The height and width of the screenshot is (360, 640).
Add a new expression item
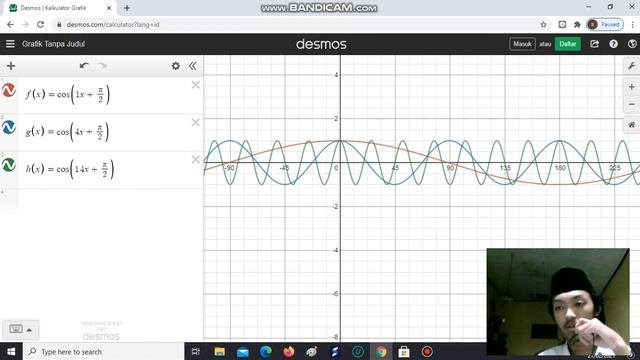coord(11,66)
